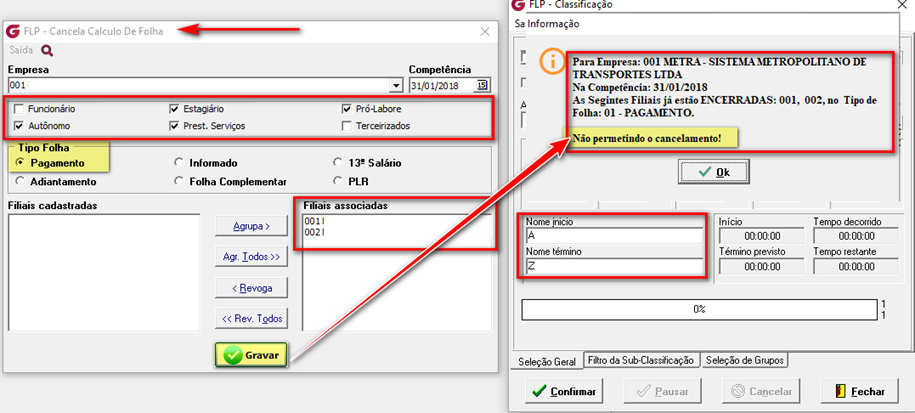Click the Fechar button
The image size is (915, 413).
860,391
